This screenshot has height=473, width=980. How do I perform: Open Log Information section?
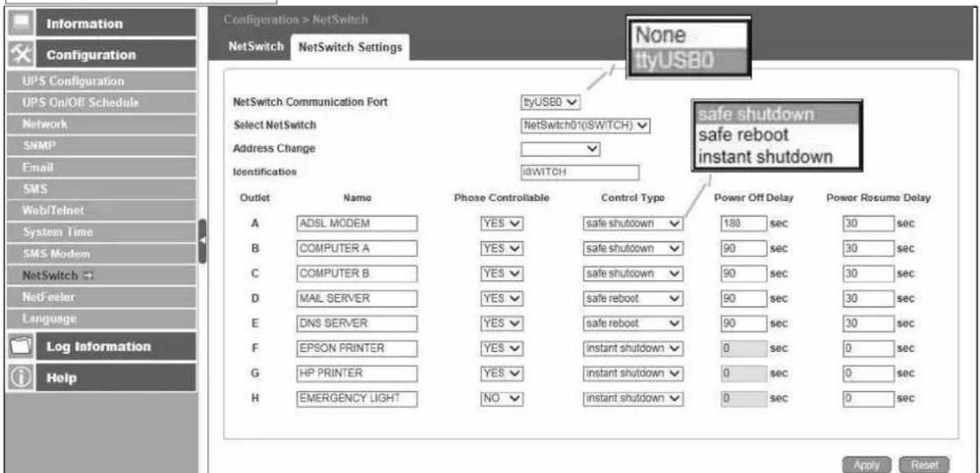[x=100, y=346]
